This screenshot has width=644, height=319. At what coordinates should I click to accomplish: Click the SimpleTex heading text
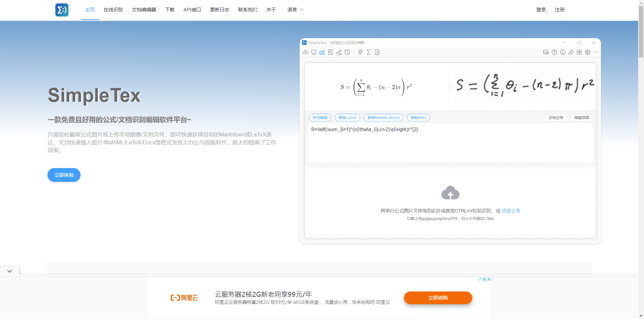94,95
